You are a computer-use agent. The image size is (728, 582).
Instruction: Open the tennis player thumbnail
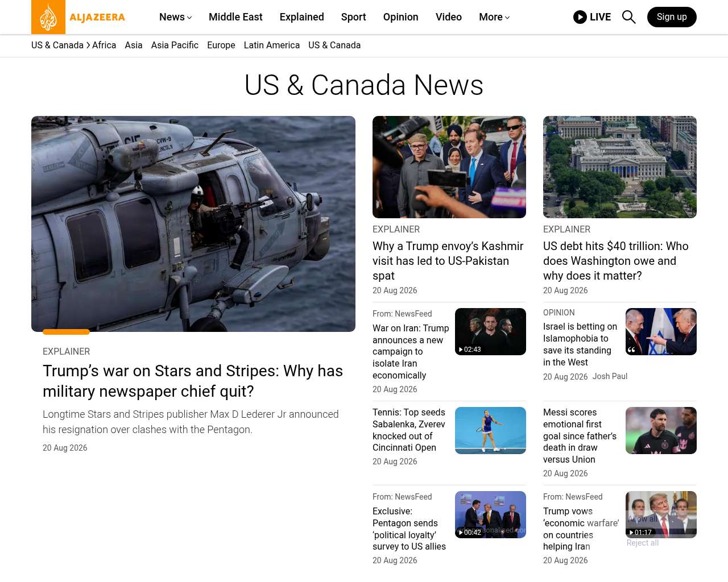tap(490, 431)
